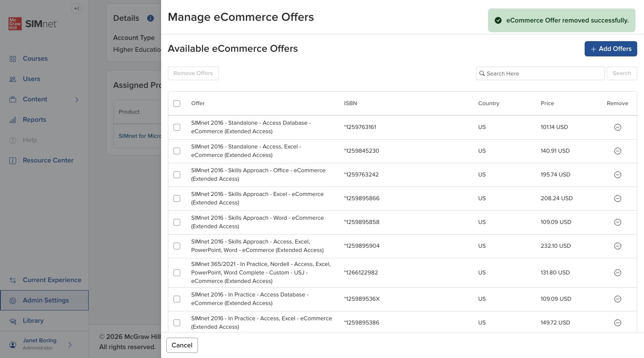Viewport: 644px width, 358px height.
Task: Tick the SIMnet 365/2021 Nordell checkbox
Action: (177, 273)
